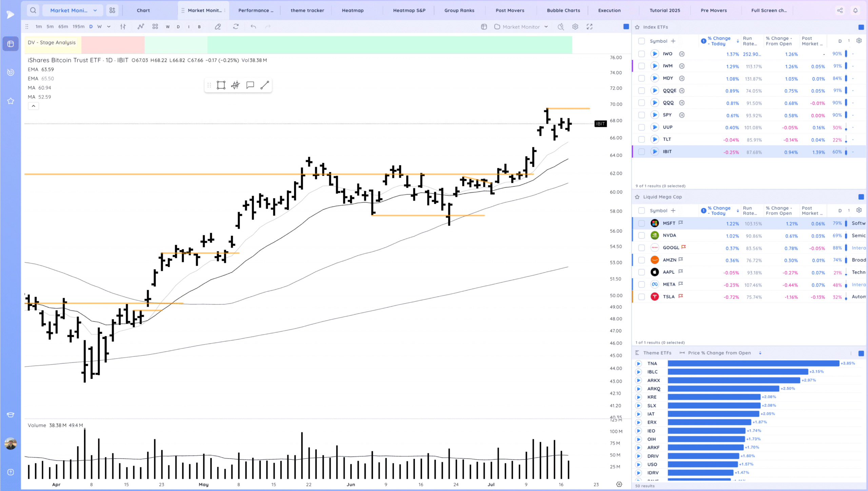Viewport: 868px width, 491px height.
Task: Toggle fullscreen chart icon
Action: pos(590,26)
